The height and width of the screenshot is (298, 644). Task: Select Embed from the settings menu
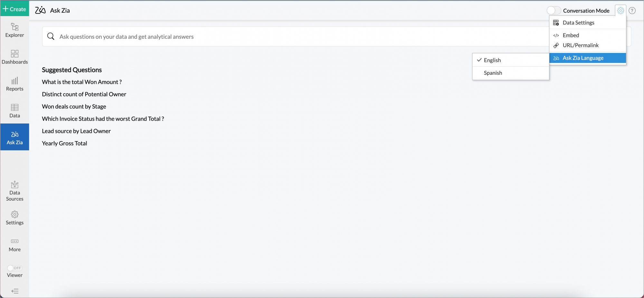(571, 35)
